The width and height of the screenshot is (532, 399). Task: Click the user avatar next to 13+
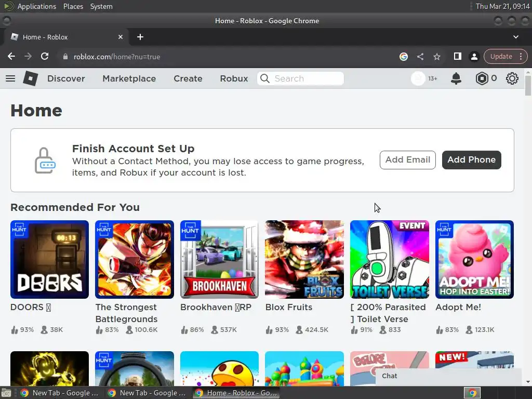[418, 78]
